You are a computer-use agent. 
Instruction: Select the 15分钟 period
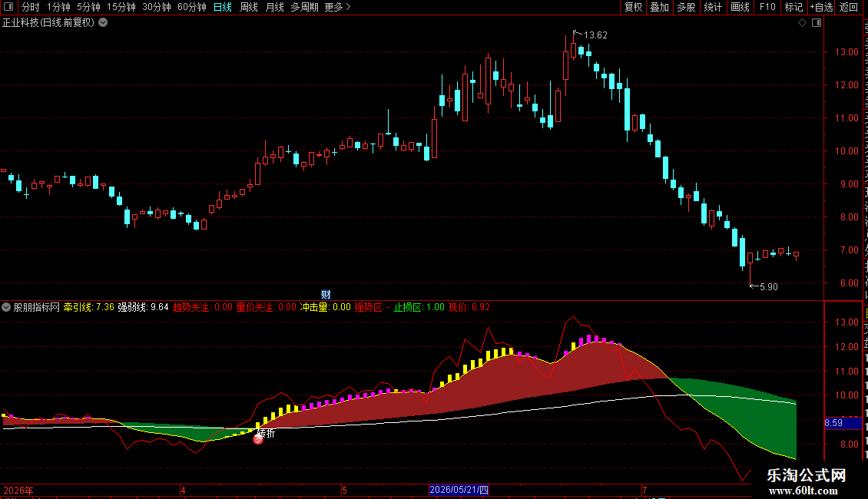tap(121, 7)
